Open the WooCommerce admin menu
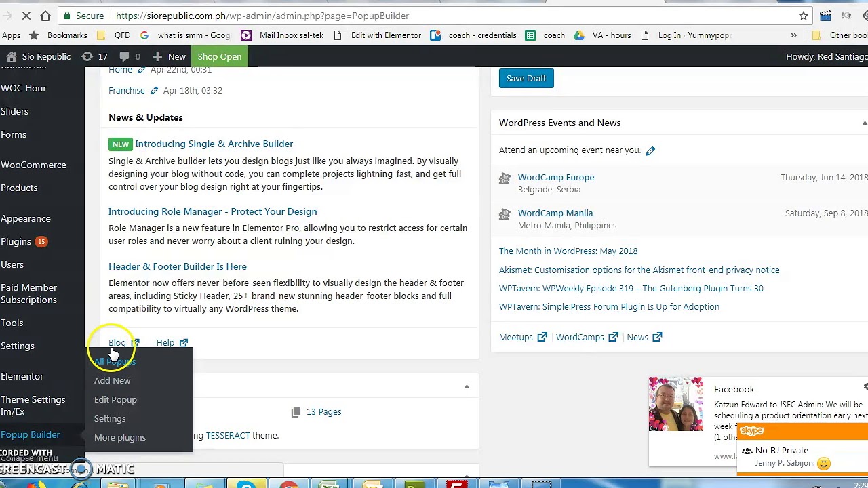Screen dimensions: 868x488 pos(33,165)
